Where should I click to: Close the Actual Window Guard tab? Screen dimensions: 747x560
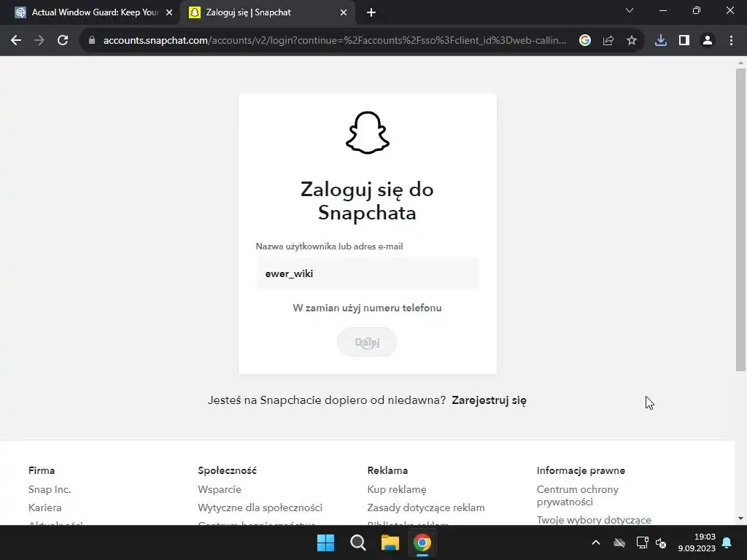(x=169, y=13)
